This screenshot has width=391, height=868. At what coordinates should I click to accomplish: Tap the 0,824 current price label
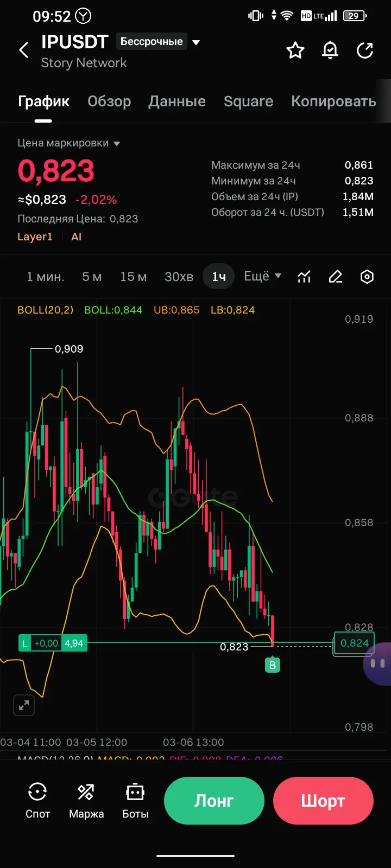coord(354,643)
